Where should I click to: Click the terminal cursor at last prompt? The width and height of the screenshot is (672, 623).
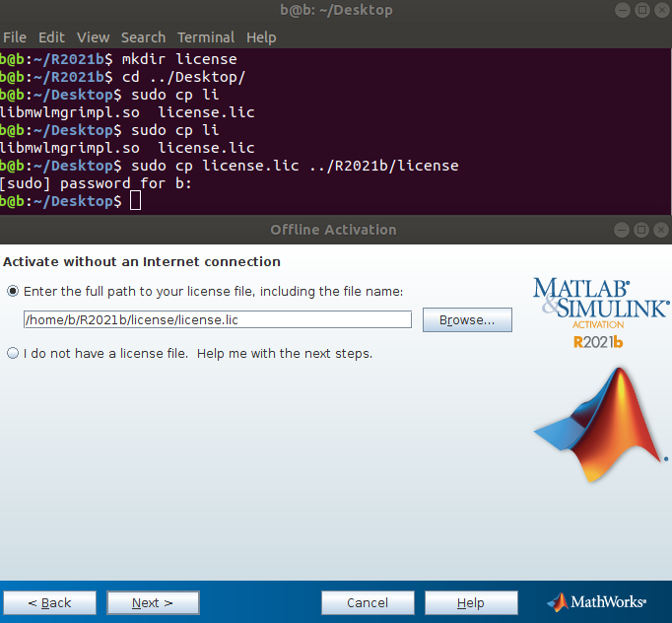coord(135,201)
